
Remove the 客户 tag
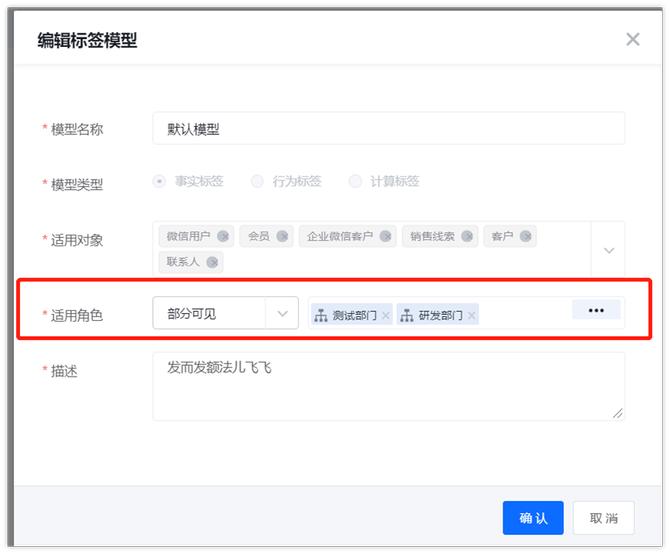point(526,237)
